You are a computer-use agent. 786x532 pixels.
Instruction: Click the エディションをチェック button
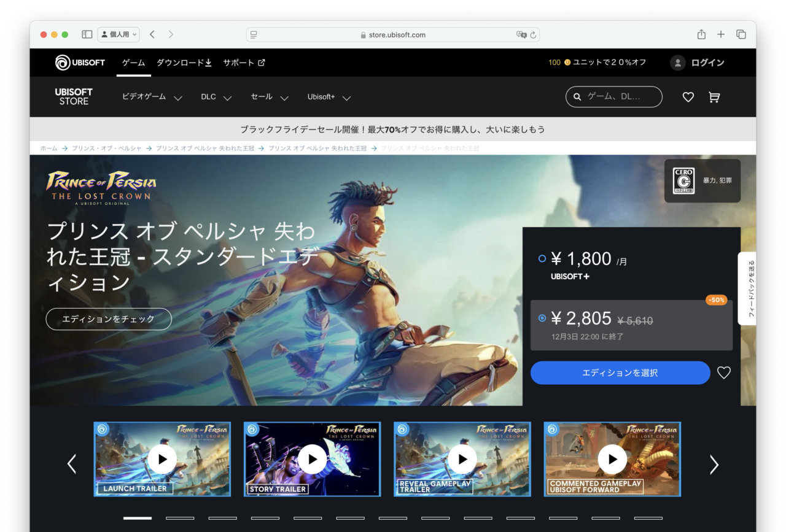109,319
